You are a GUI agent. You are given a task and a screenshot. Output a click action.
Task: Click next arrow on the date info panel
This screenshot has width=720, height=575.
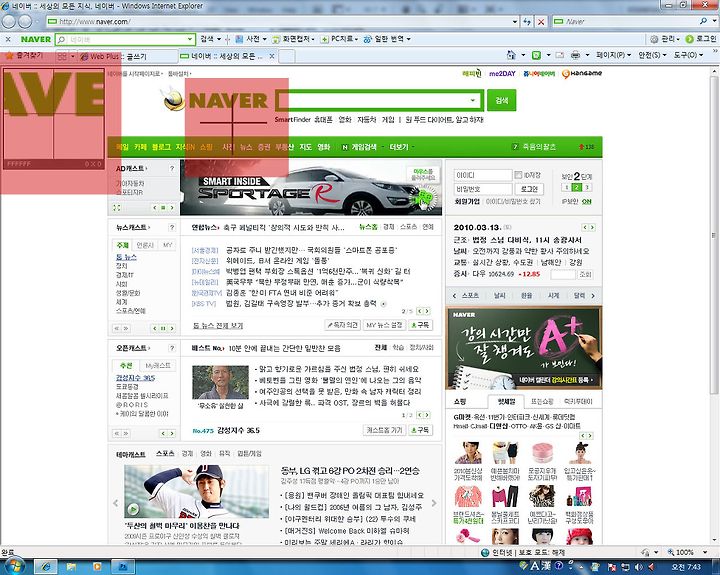[592, 227]
